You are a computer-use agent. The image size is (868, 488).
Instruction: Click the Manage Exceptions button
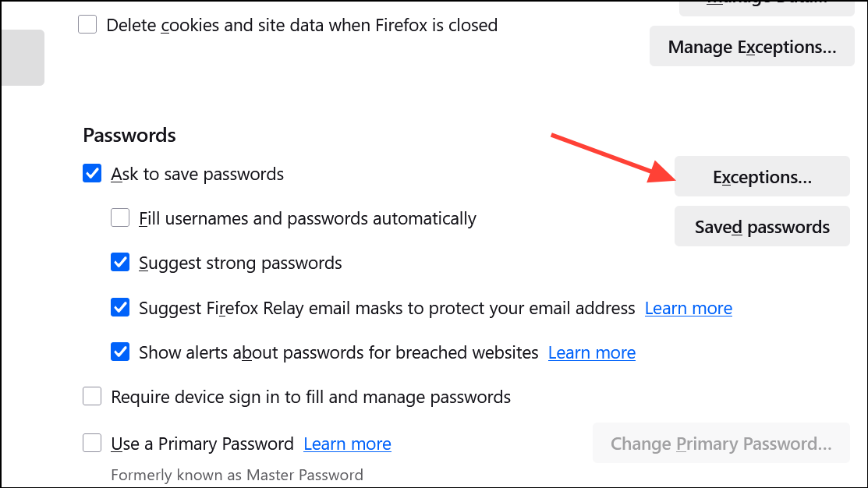[751, 46]
